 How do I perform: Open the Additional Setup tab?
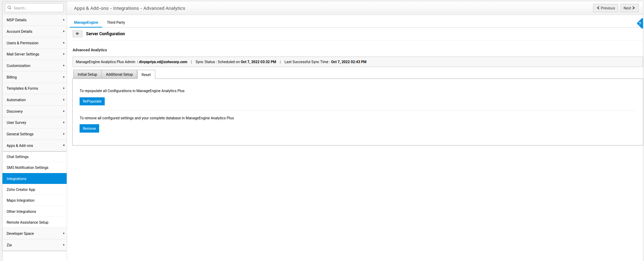click(119, 74)
